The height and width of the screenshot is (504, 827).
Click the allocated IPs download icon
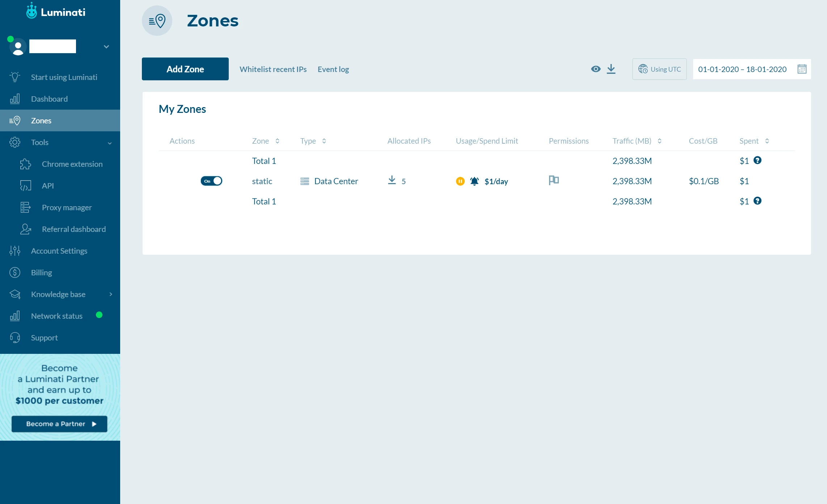[x=392, y=180]
